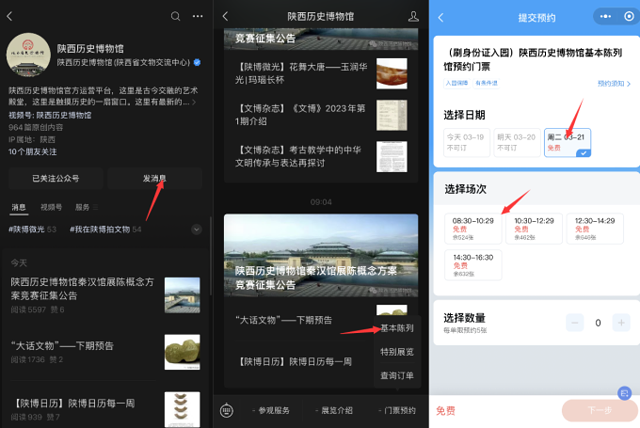Go back from the 提交预约 page
Viewport: 640px width, 428px height.
[441, 17]
